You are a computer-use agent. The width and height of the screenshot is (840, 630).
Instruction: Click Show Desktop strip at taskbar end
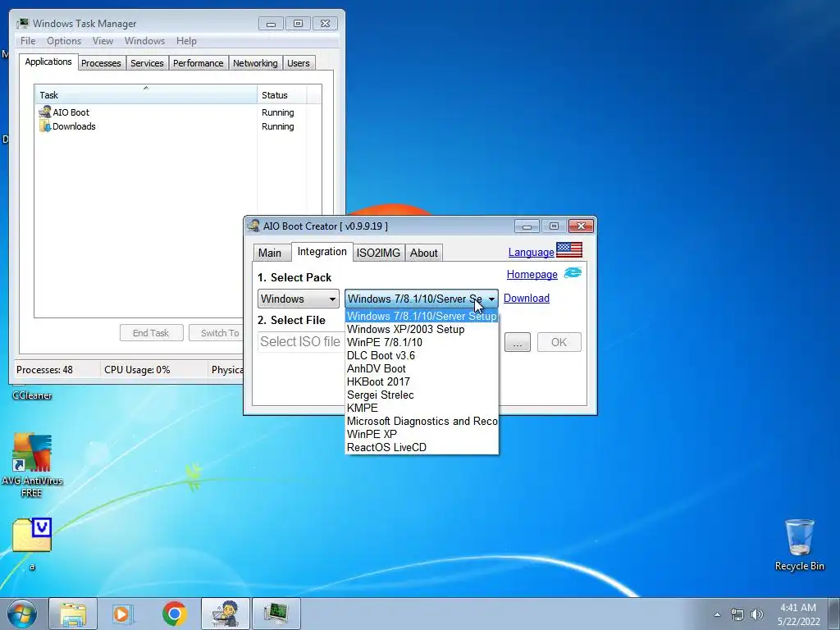834,614
